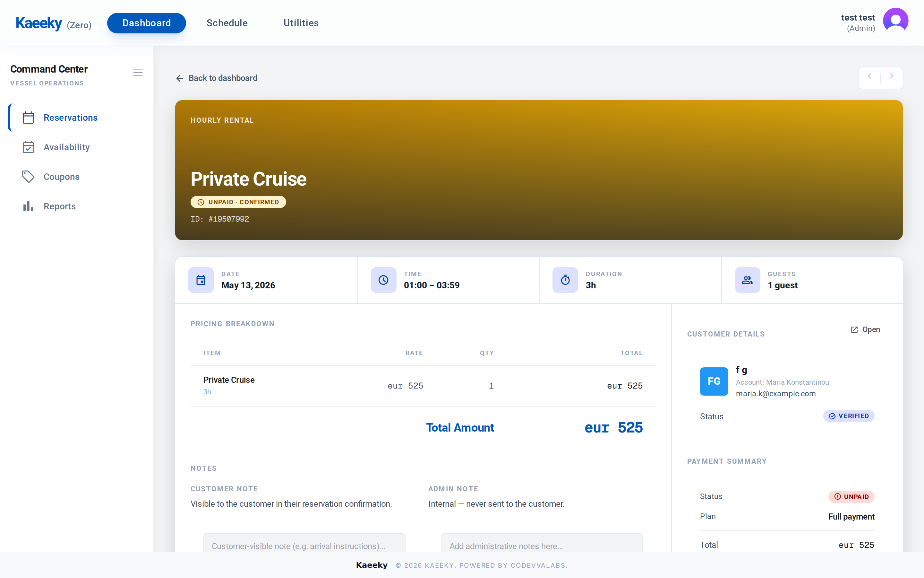Collapse the sidebar with the hamburger icon
Viewport: 924px width, 578px height.
pos(138,73)
